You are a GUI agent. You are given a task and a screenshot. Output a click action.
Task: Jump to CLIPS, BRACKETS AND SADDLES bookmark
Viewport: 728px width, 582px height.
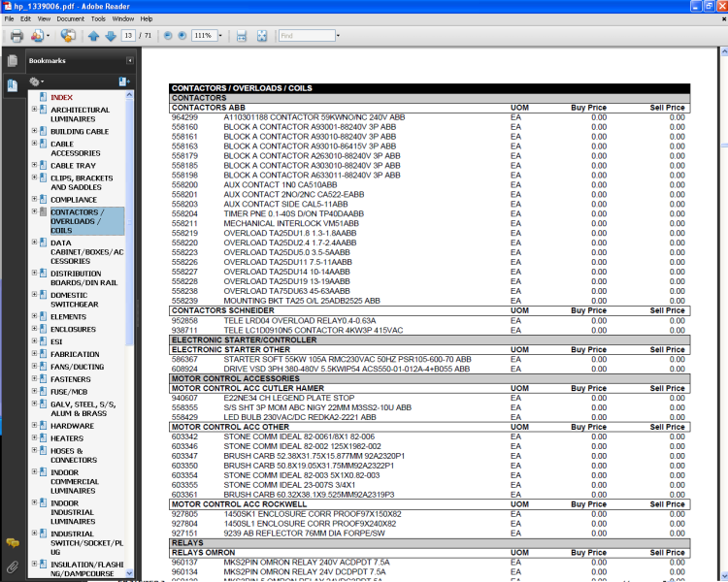[x=82, y=182]
